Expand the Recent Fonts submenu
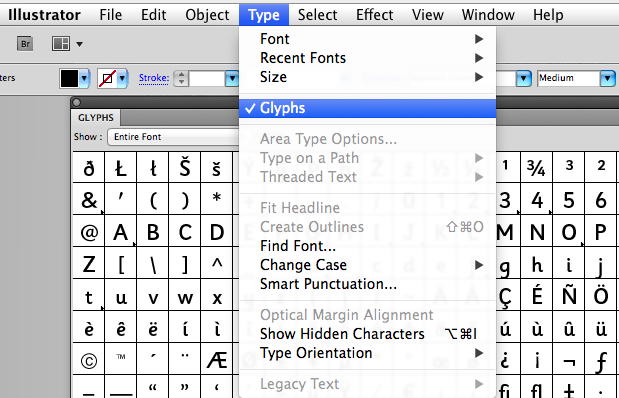Viewport: 619px width, 398px height. point(368,58)
